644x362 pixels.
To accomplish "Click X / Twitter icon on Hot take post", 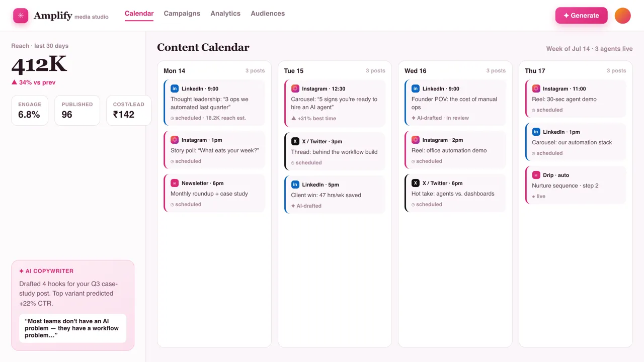I will coord(416,183).
